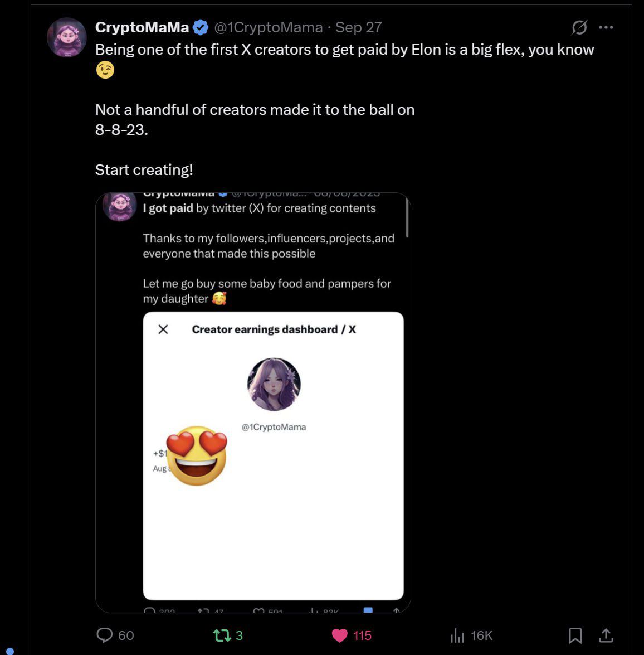Click the heart-eyes emoji sticker
644x655 pixels.
[197, 456]
